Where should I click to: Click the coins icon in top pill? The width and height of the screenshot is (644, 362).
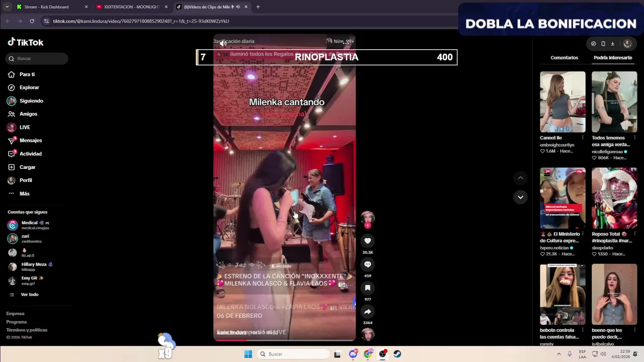pos(594,44)
